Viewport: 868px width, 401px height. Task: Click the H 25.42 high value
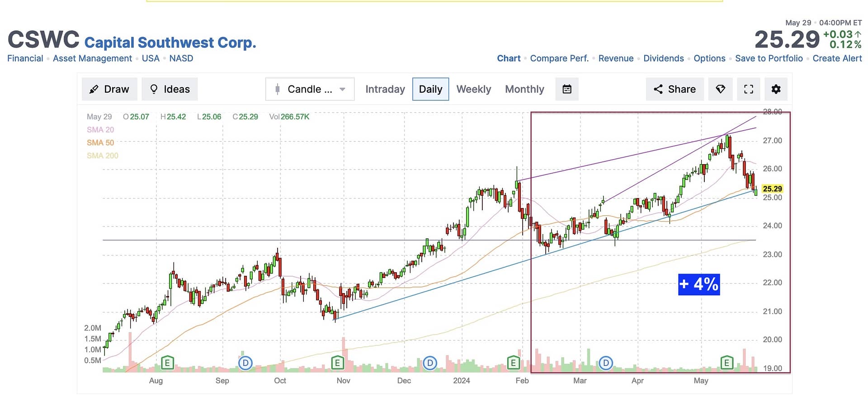pos(173,117)
